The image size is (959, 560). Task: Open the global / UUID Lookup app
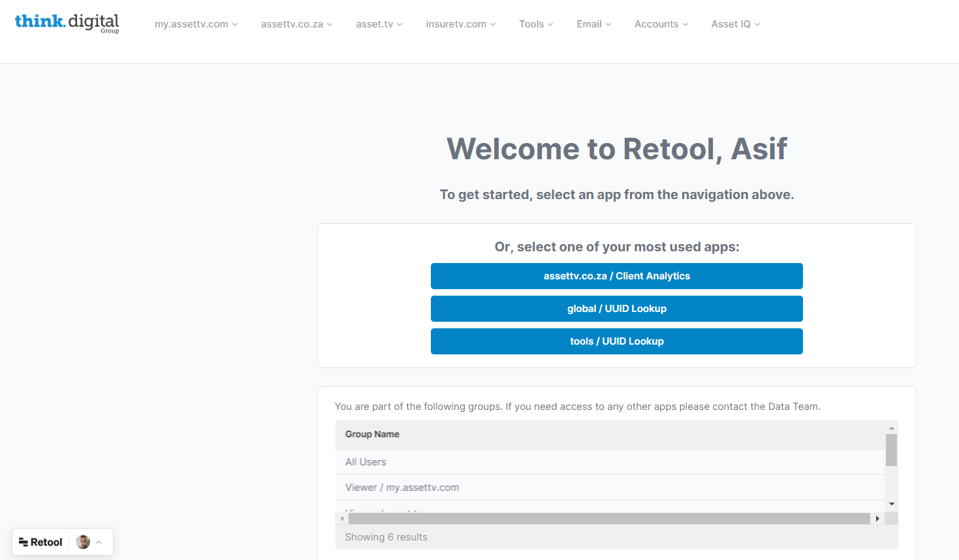tap(616, 309)
